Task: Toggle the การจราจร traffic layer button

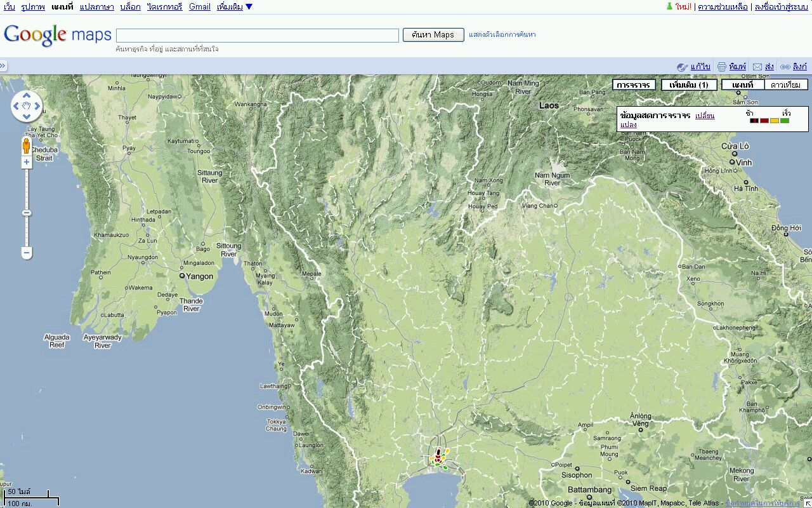Action: 634,85
